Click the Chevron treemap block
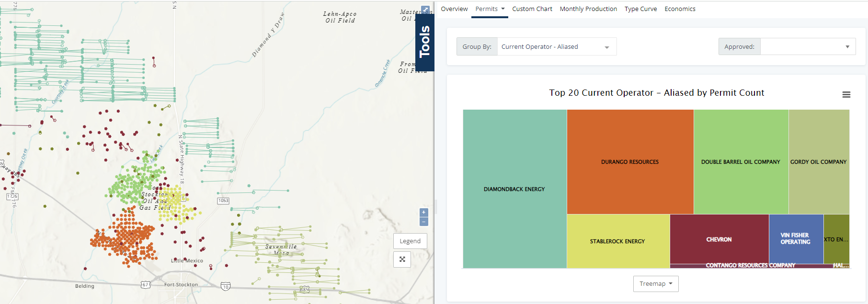868x304 pixels. (719, 239)
